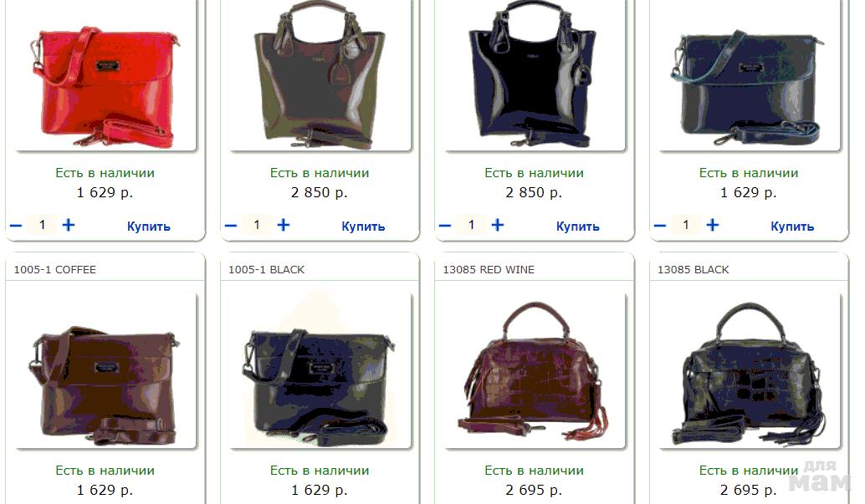This screenshot has height=504, width=865.
Task: View the 13085 BLACK handbag image
Action: pos(749,369)
